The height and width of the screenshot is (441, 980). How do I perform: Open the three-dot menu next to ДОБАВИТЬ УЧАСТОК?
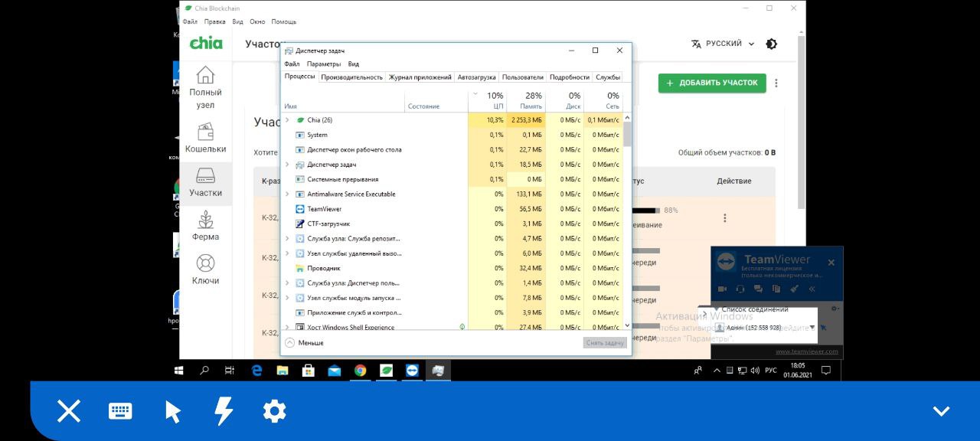(776, 83)
